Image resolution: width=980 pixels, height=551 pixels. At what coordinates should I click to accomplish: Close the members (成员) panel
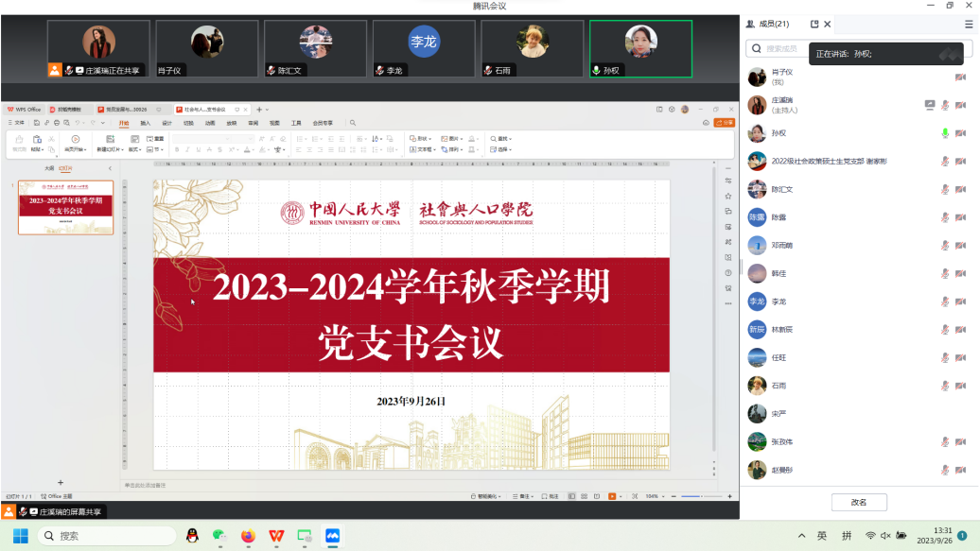(828, 24)
